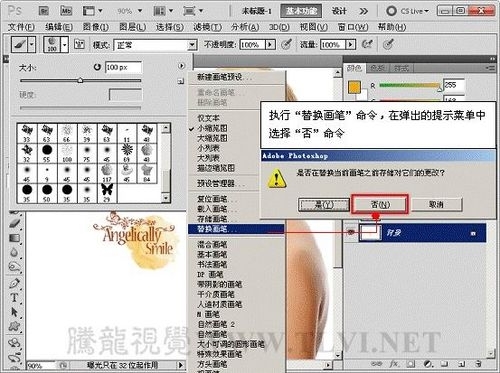Click the foreground color swatch in Color panel
This screenshot has width=500, height=373.
(354, 87)
